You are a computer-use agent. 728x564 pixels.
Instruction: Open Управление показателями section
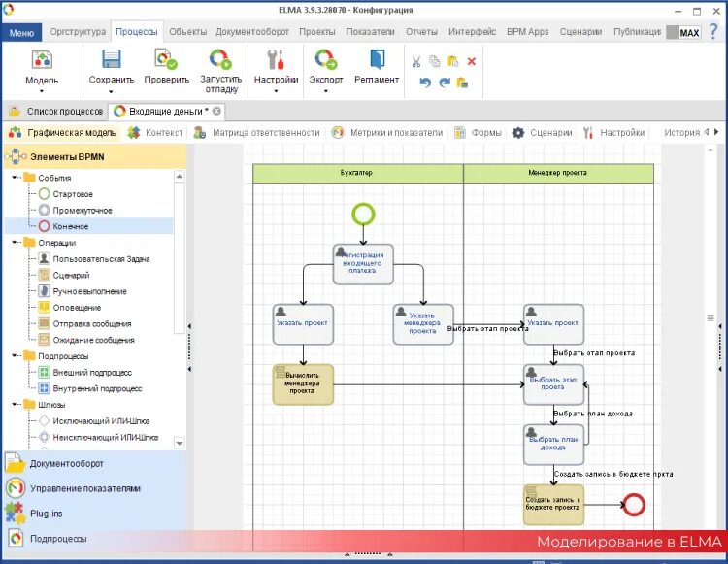[95, 488]
